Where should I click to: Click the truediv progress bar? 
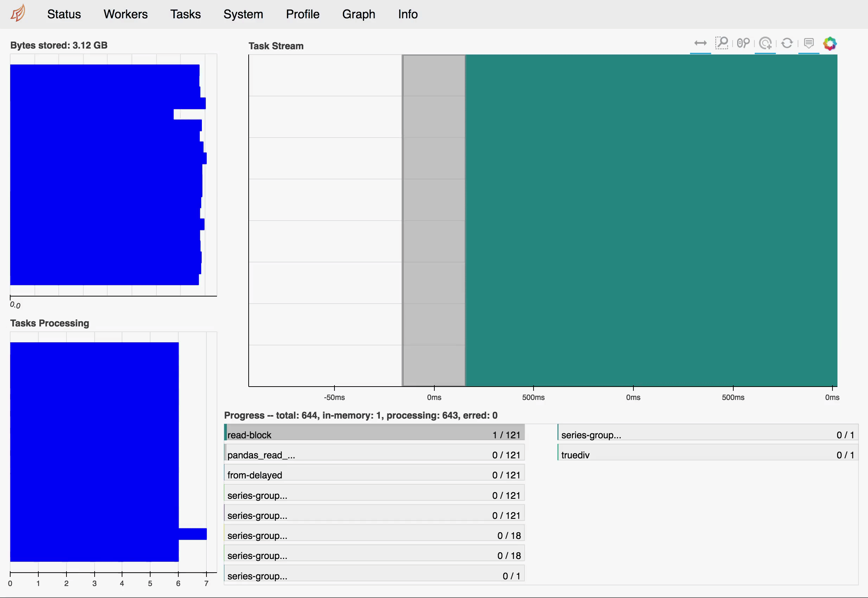707,453
